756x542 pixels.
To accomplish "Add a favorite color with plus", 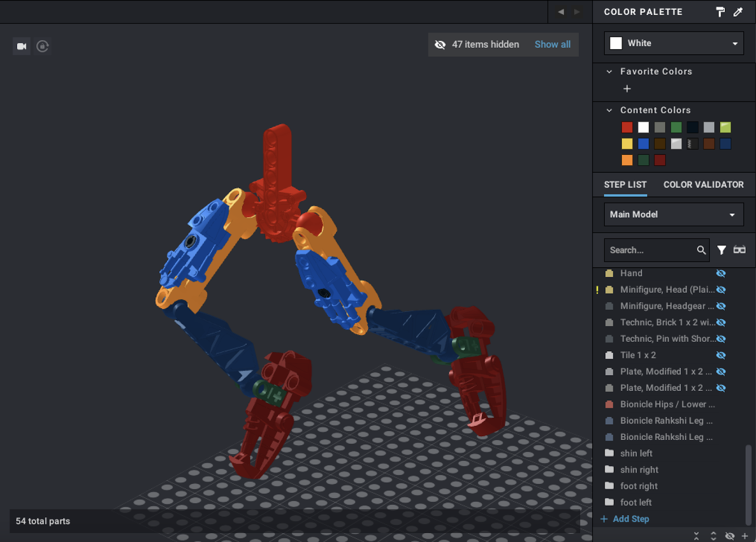I will tap(627, 89).
